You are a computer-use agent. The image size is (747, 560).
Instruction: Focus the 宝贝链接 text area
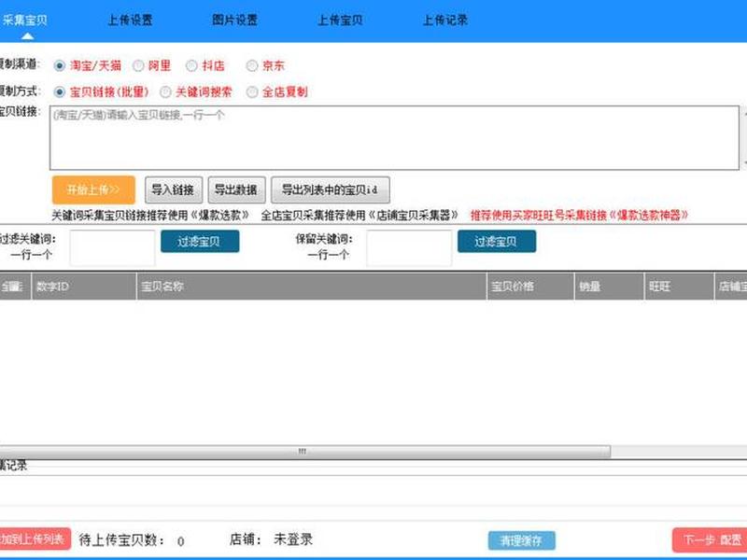point(394,137)
